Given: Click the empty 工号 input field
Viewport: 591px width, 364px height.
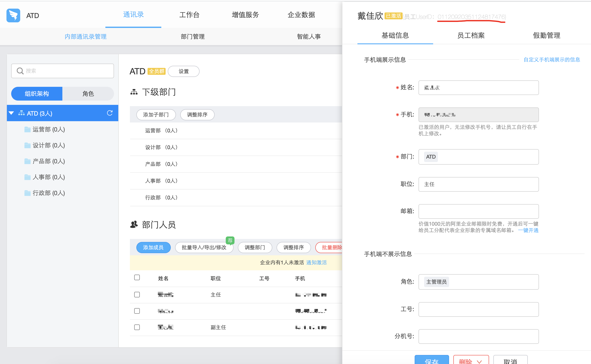Looking at the screenshot, I should pyautogui.click(x=479, y=309).
